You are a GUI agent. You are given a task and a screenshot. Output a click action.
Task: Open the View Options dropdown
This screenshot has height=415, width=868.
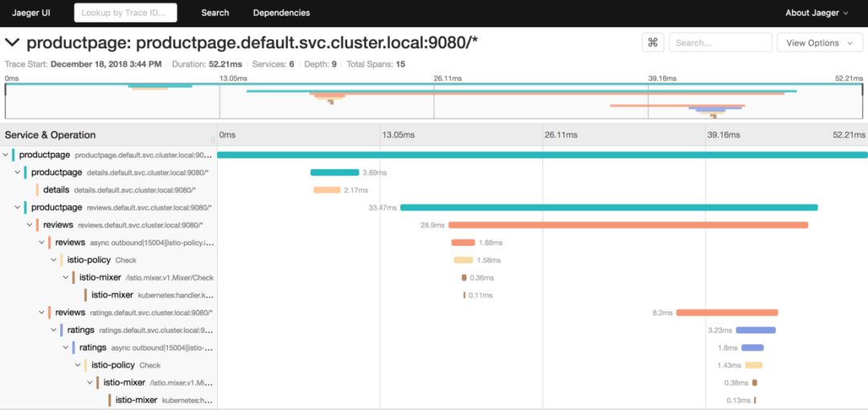pos(819,43)
